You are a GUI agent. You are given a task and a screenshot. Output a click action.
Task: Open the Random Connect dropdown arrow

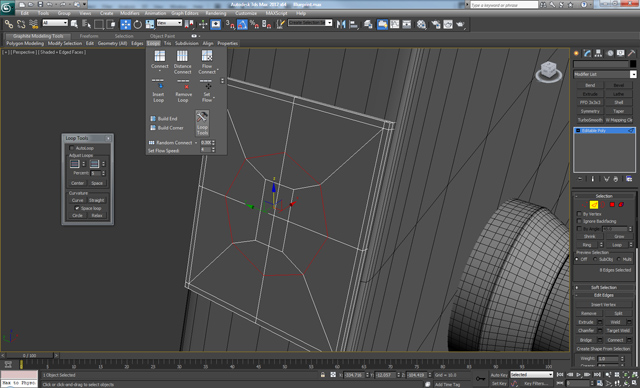point(196,143)
